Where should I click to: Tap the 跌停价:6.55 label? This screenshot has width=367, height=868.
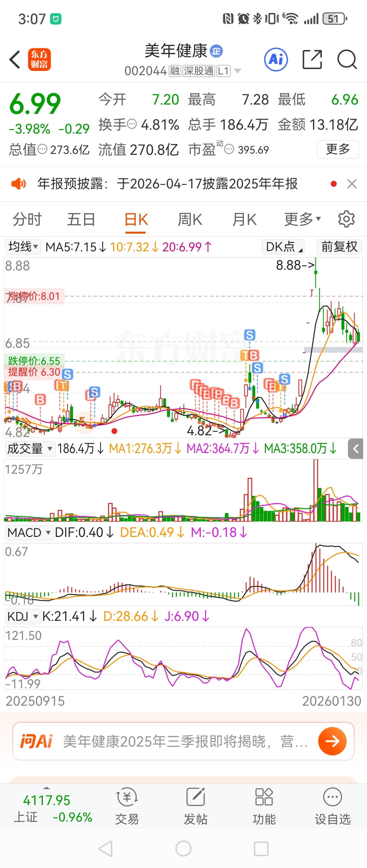click(x=34, y=361)
